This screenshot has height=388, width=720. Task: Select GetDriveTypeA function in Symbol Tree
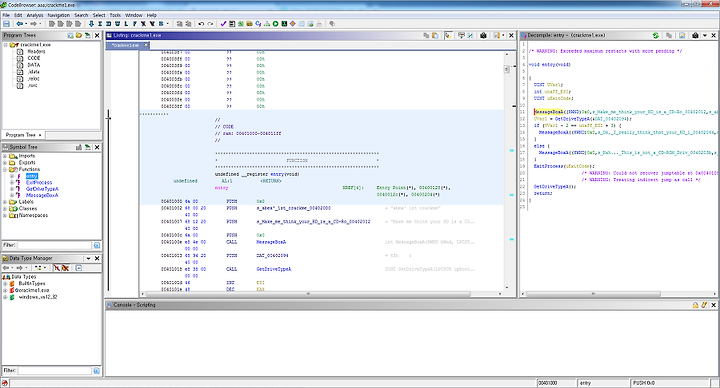click(x=42, y=189)
